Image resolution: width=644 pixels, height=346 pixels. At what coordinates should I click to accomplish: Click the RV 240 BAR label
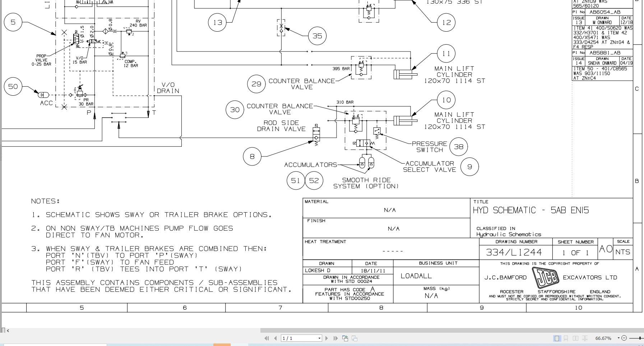pos(138,23)
